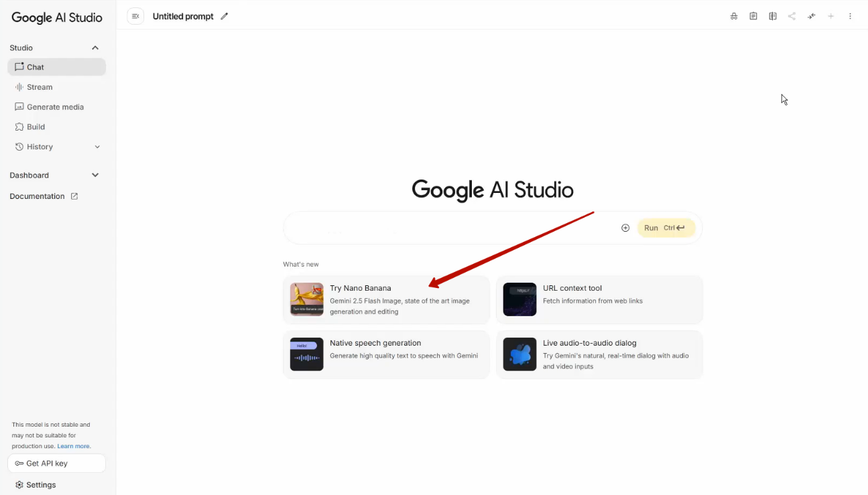Open the Learn more link
Screen dimensions: 868x495
(x=74, y=446)
